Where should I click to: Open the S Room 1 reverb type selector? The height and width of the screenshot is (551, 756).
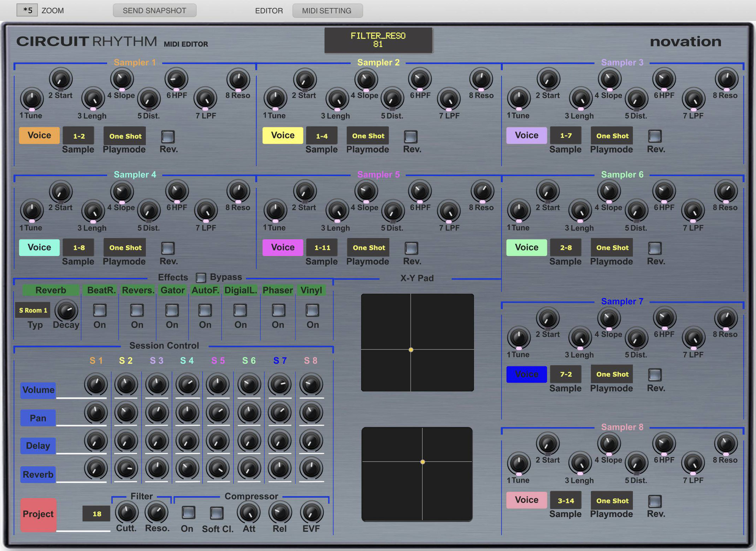pos(33,310)
